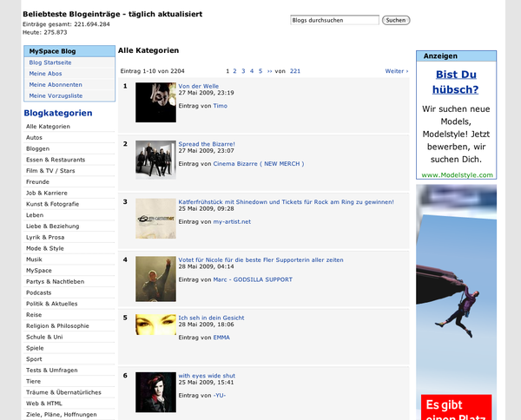Select the MySpace category

[39, 271]
